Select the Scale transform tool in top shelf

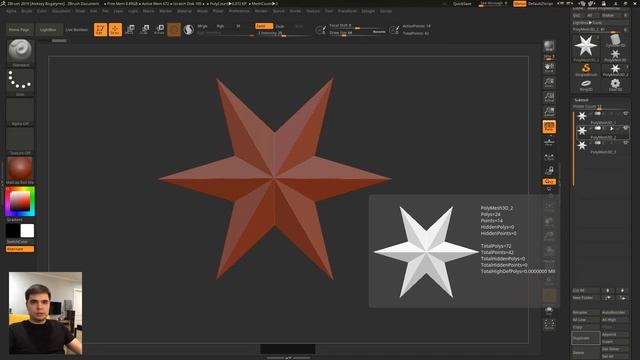point(145,29)
